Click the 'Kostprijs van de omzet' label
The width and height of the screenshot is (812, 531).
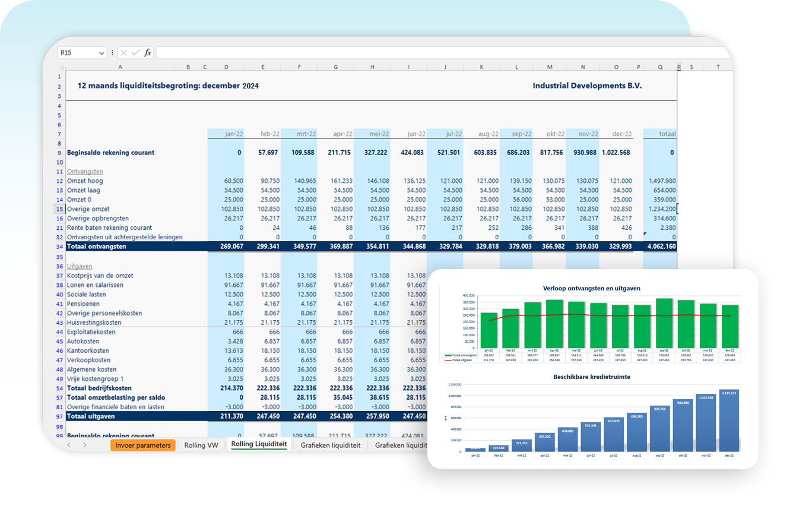click(x=100, y=276)
